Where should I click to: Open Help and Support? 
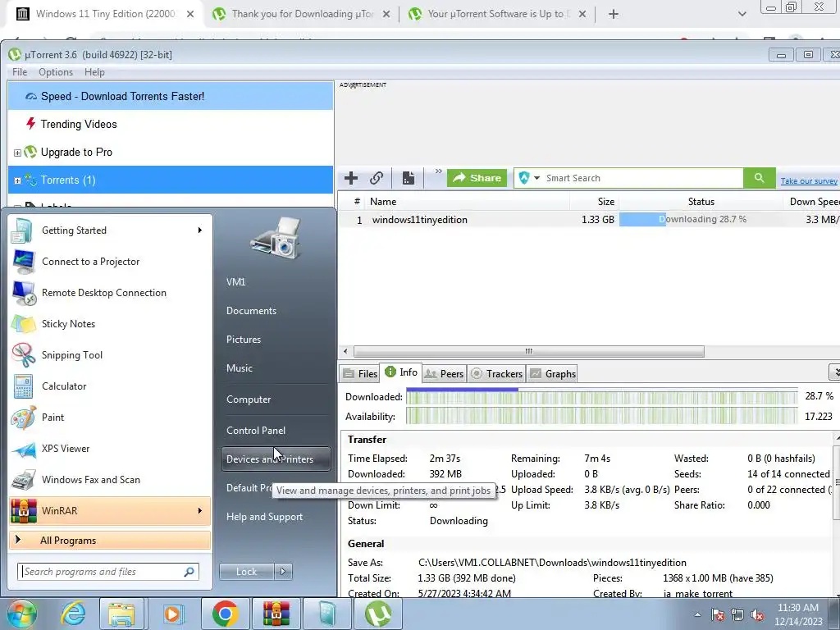[x=264, y=517]
